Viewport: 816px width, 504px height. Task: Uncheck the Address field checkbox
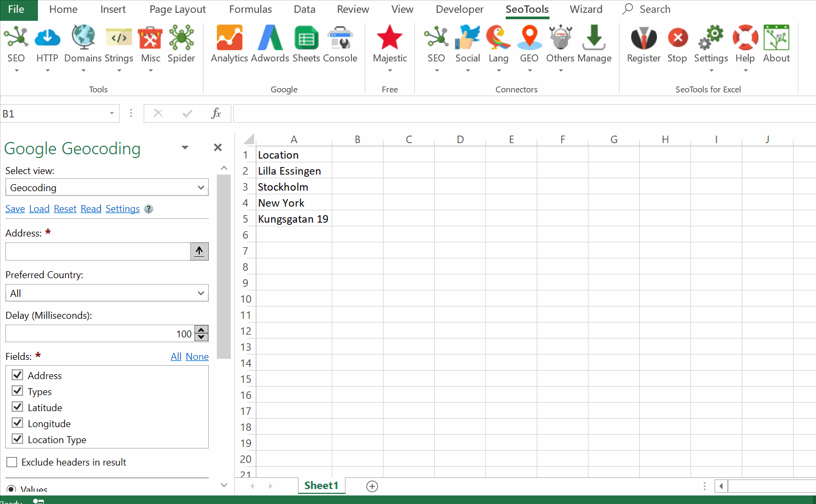[x=18, y=375]
